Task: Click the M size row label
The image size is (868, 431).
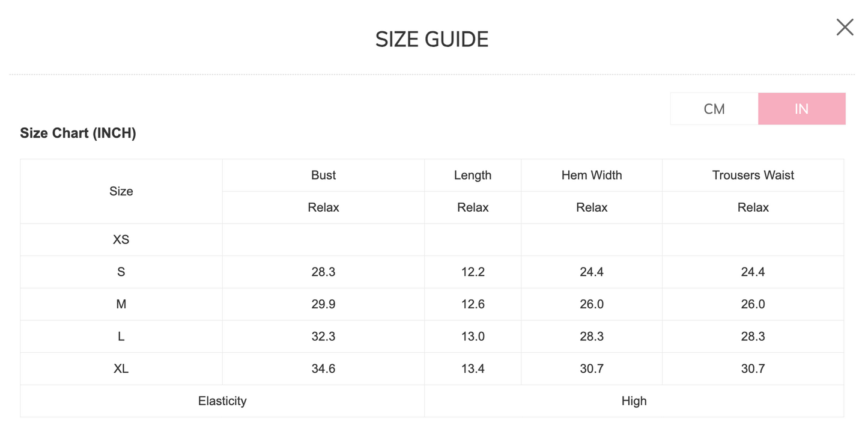Action: tap(121, 304)
